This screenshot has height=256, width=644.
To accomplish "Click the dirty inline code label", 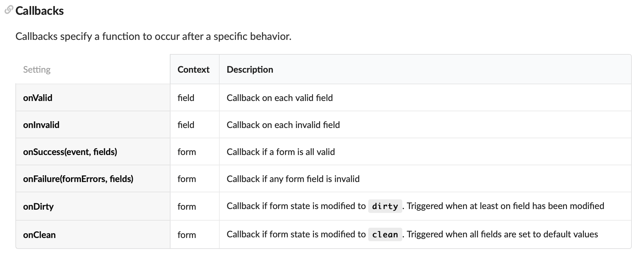I will point(385,206).
